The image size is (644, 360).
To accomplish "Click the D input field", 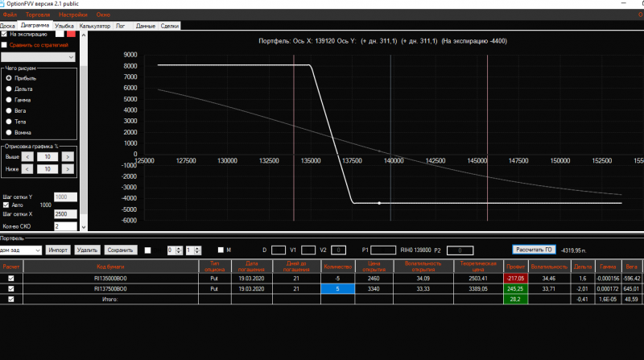I will (278, 250).
